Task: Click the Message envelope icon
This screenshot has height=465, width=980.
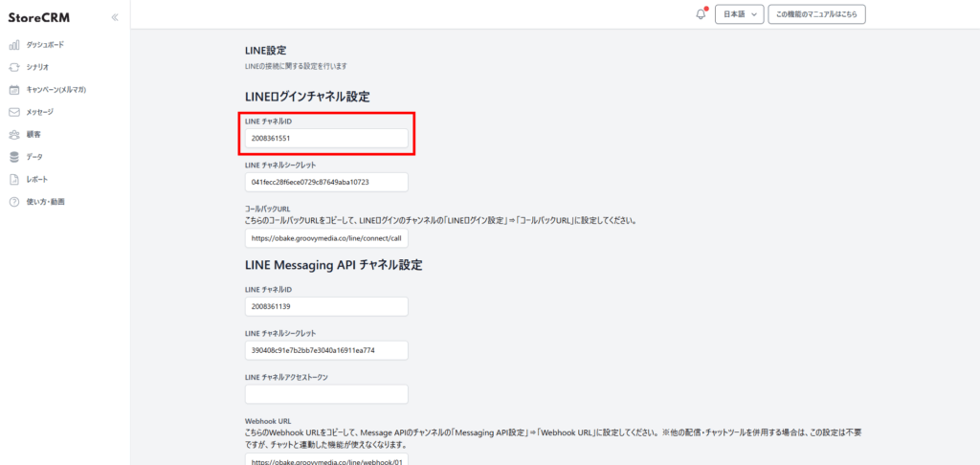Action: (14, 112)
